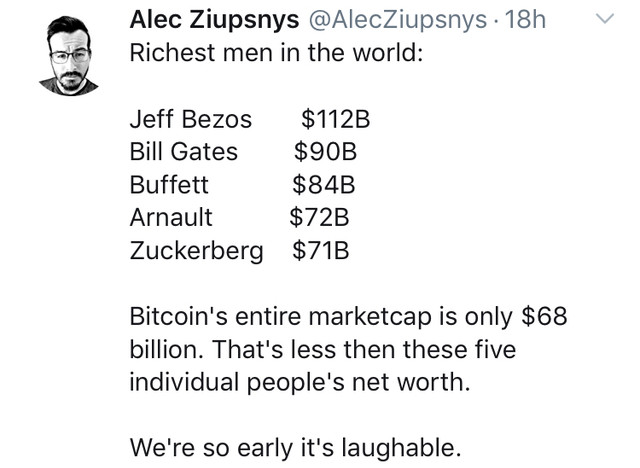Viewport: 640px width, 468px height.
Task: Click the display name Alec Ziupsnys
Action: 214,20
